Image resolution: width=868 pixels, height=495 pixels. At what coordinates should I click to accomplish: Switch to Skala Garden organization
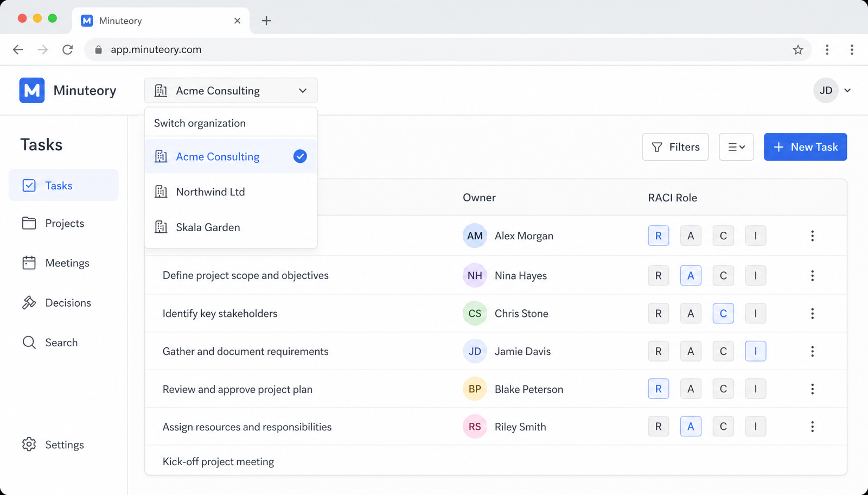point(231,227)
